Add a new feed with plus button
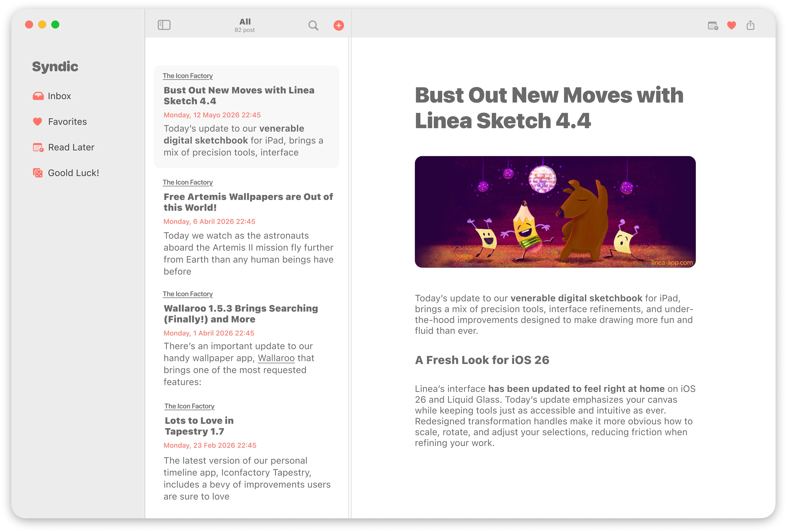The image size is (787, 532). point(339,25)
